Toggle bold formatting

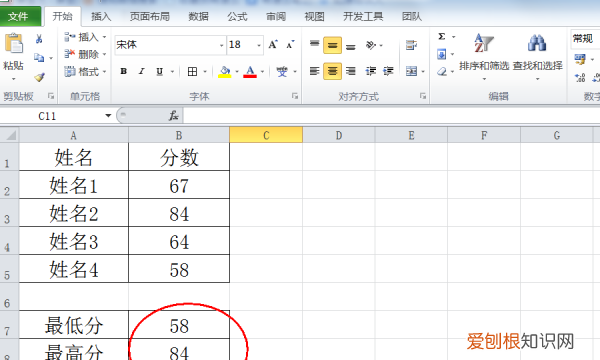(x=124, y=71)
